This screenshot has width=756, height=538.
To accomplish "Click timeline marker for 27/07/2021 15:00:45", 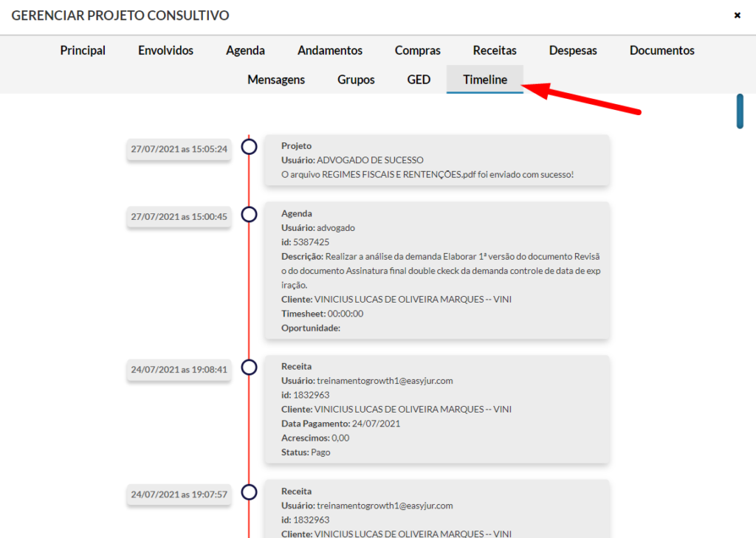I will tap(249, 214).
